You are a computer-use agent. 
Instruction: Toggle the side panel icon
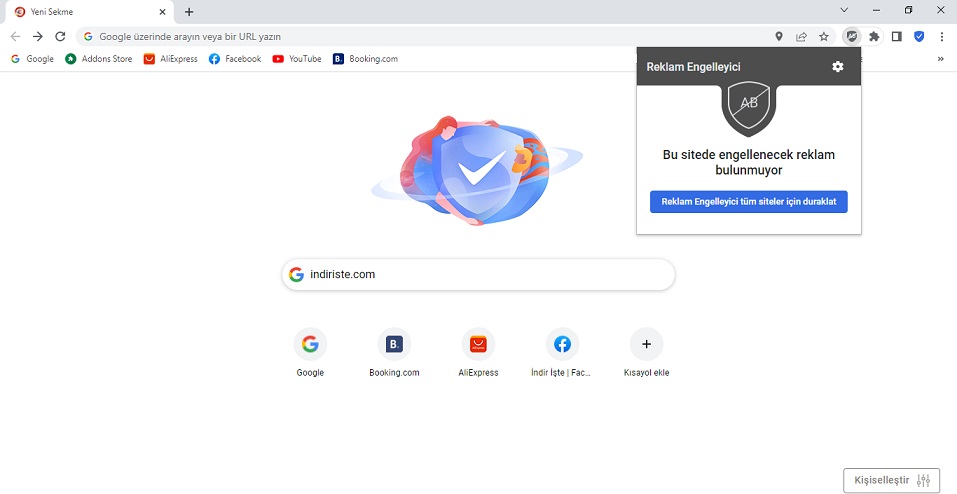(x=897, y=37)
